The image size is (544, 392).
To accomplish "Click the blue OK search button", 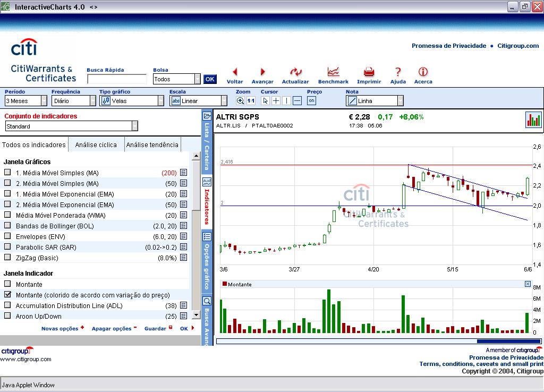I will tap(210, 79).
